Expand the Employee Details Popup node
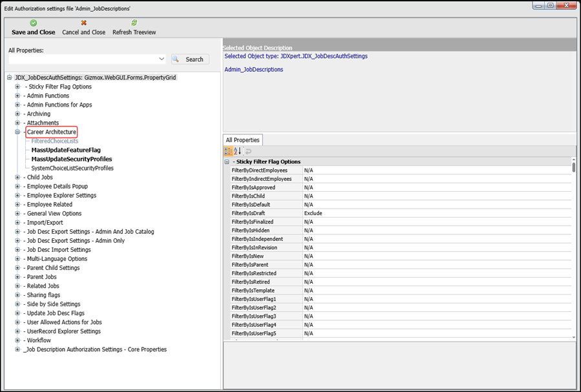Screen dimensions: 581x392 click(17, 186)
